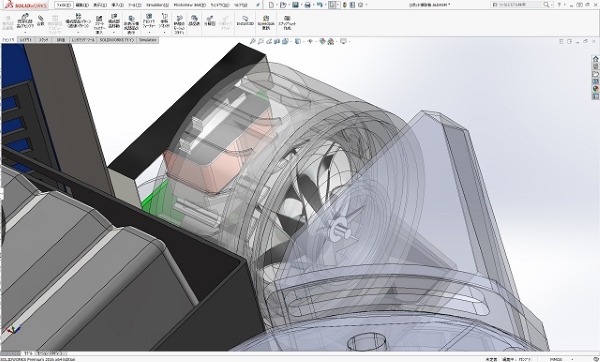Open the ファイル(F) menu
Screen dimensions: 600x362
(64, 5)
